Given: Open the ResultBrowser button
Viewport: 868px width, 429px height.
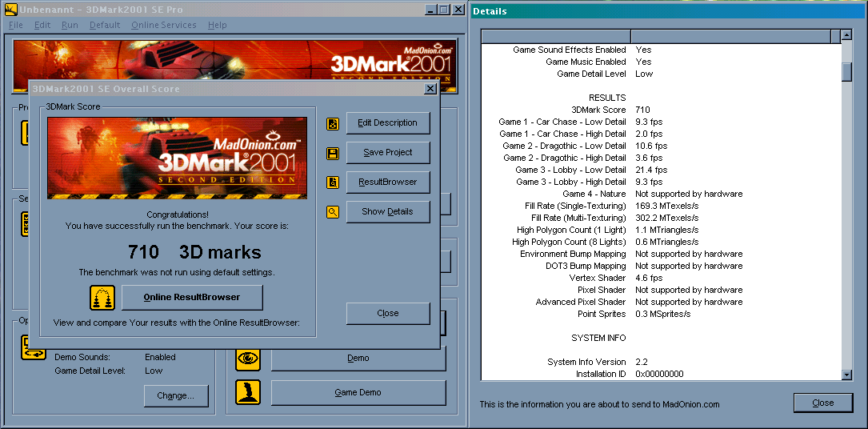Looking at the screenshot, I should [x=387, y=182].
